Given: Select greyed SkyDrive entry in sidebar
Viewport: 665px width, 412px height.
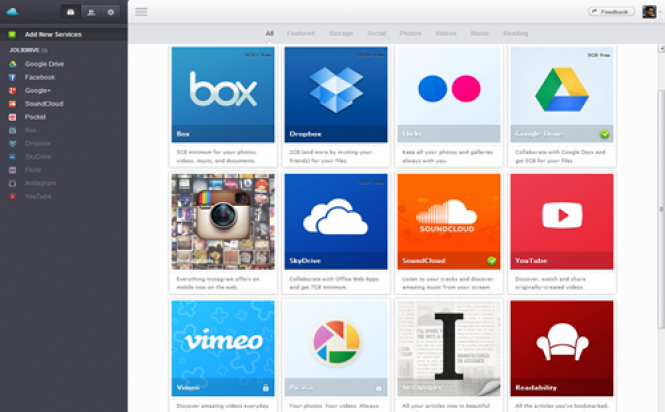Looking at the screenshot, I should click(x=38, y=157).
